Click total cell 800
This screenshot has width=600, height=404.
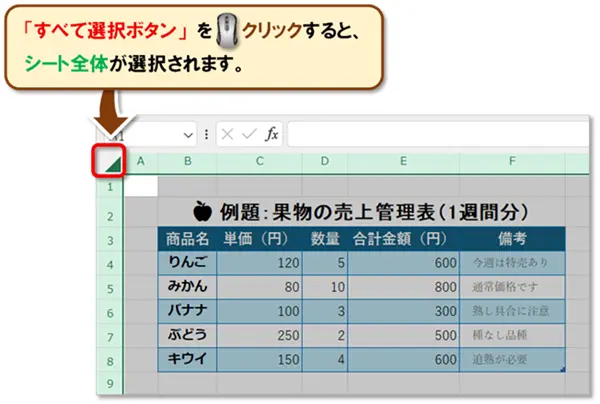click(x=403, y=287)
